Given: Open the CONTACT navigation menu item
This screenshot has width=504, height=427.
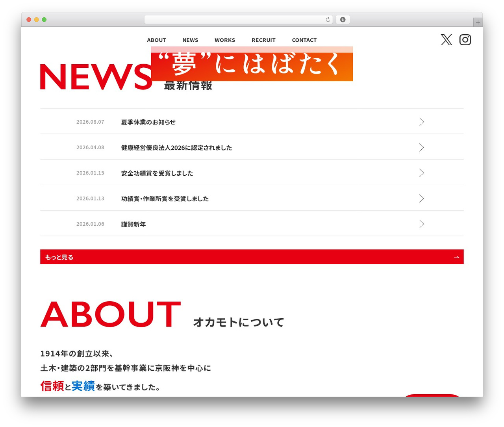Looking at the screenshot, I should [304, 40].
